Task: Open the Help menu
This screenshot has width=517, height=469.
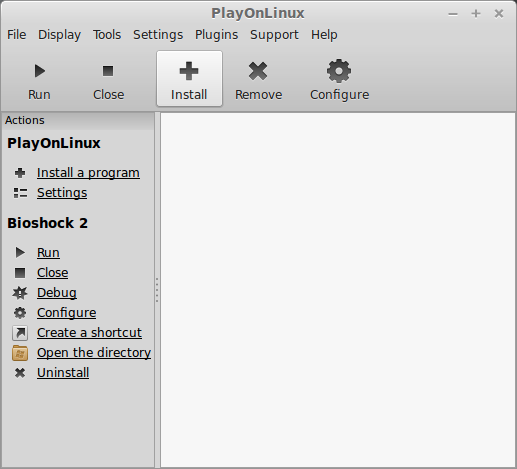Action: pos(324,35)
